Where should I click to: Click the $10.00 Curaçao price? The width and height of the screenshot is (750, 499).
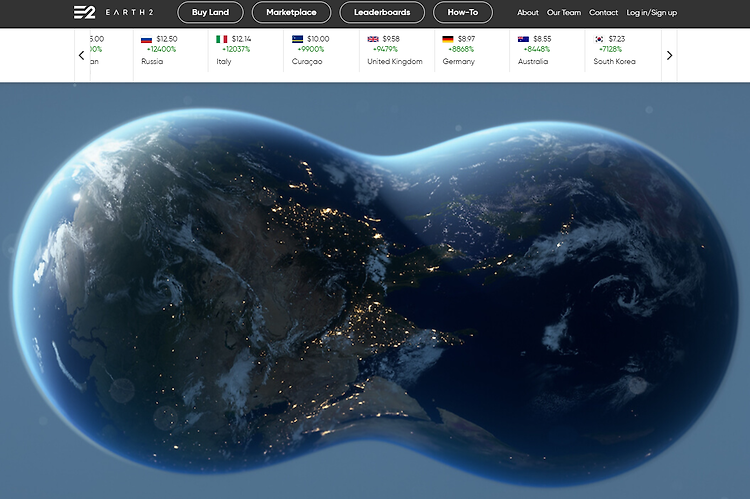318,39
